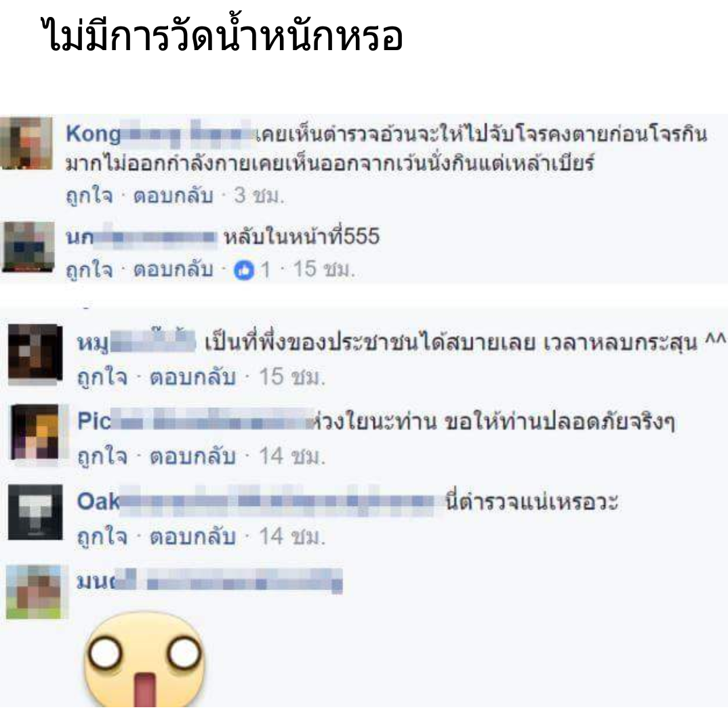The width and height of the screenshot is (728, 716).
Task: Open Kong's pixelated profile picture
Action: pyautogui.click(x=26, y=142)
